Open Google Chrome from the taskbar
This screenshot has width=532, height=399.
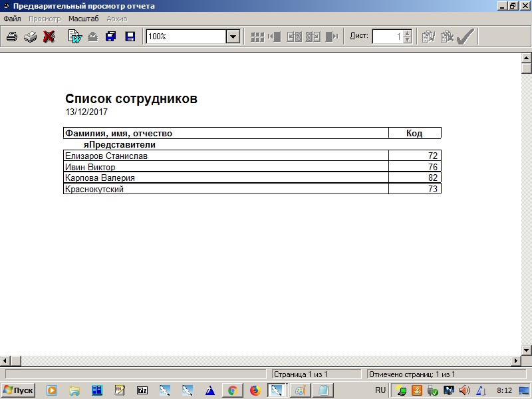pyautogui.click(x=232, y=390)
